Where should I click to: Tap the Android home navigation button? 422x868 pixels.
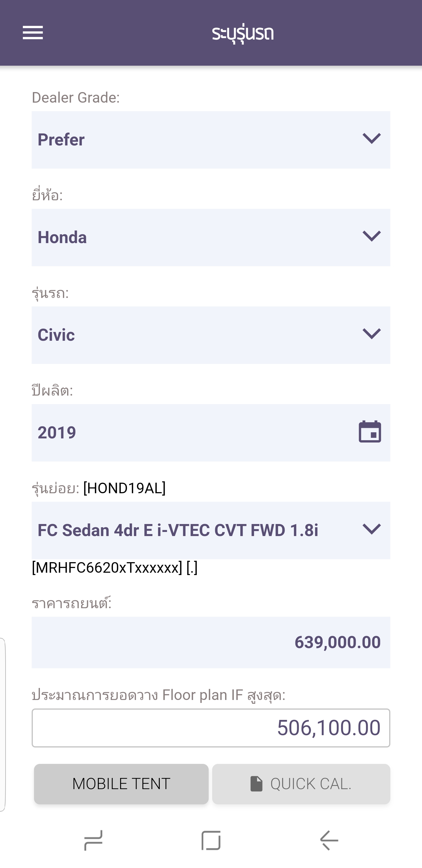(211, 840)
